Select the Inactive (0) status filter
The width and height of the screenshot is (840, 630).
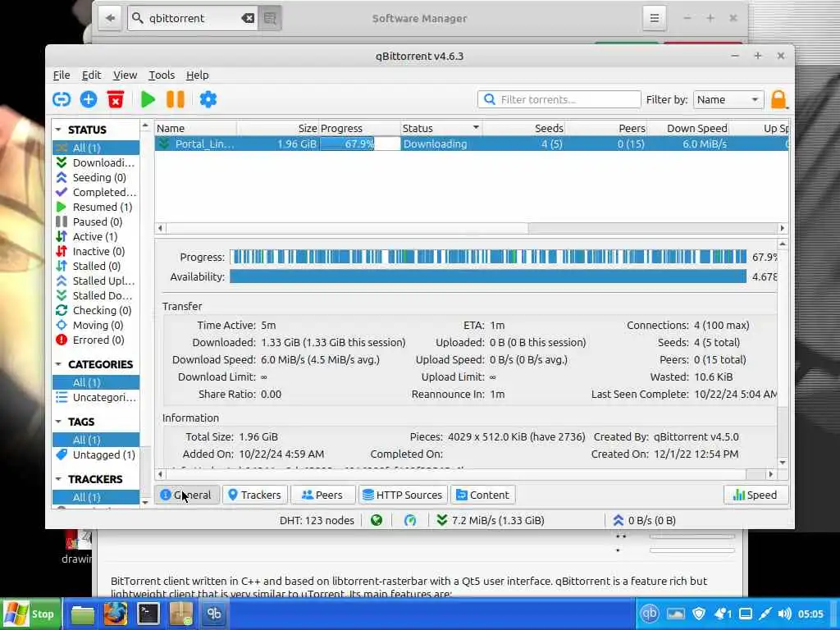pos(96,251)
